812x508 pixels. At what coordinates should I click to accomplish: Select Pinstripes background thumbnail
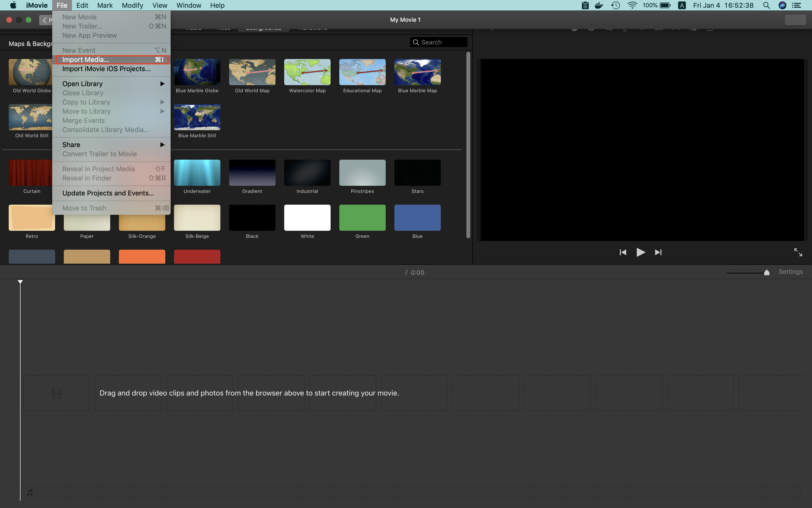click(x=362, y=173)
